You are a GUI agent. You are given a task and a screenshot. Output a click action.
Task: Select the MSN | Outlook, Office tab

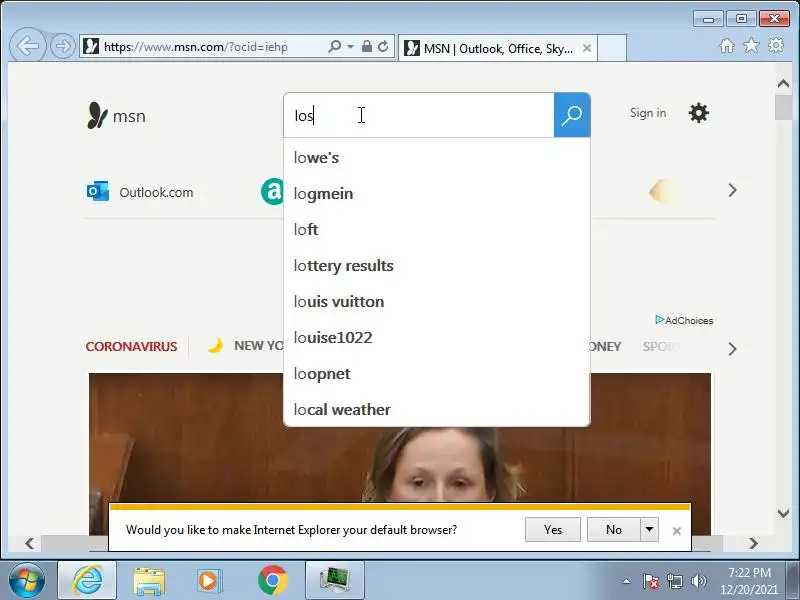point(497,48)
